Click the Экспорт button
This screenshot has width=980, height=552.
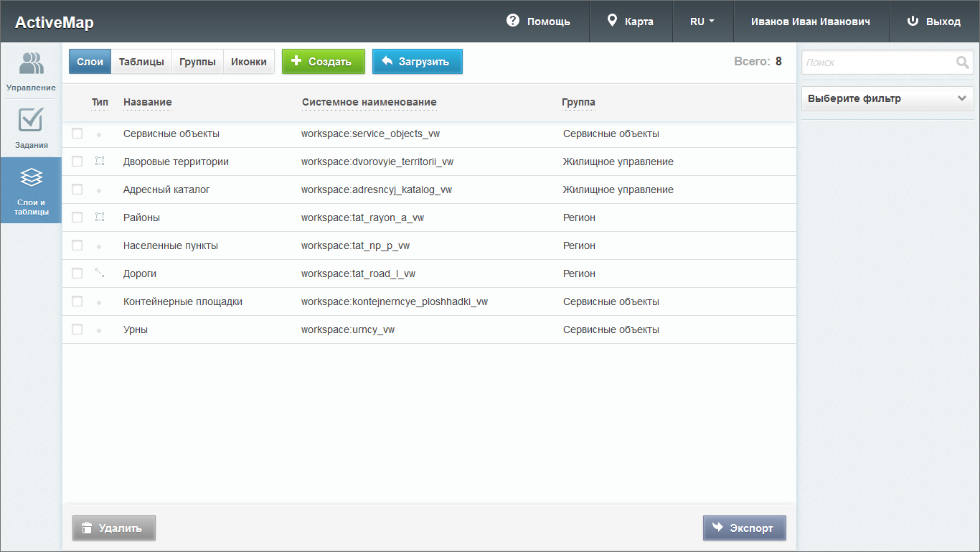744,528
